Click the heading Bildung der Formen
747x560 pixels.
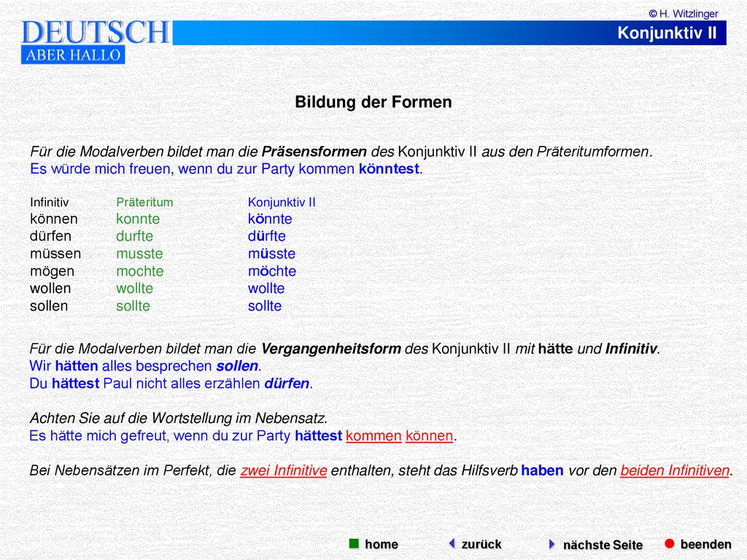tap(373, 102)
